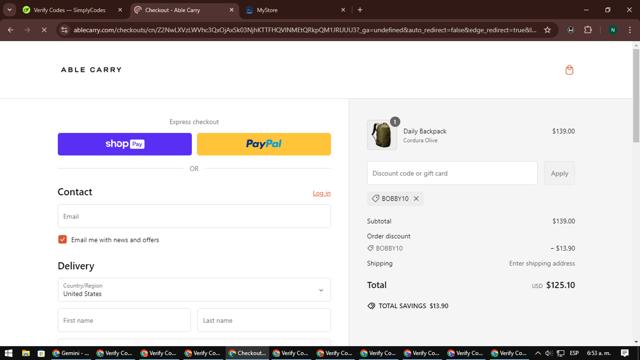
Task: Select the Enter shipping address text
Action: [542, 264]
